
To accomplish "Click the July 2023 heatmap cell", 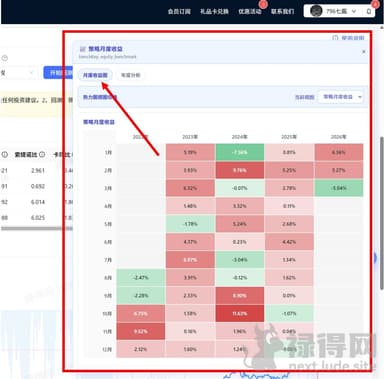I will coord(190,260).
